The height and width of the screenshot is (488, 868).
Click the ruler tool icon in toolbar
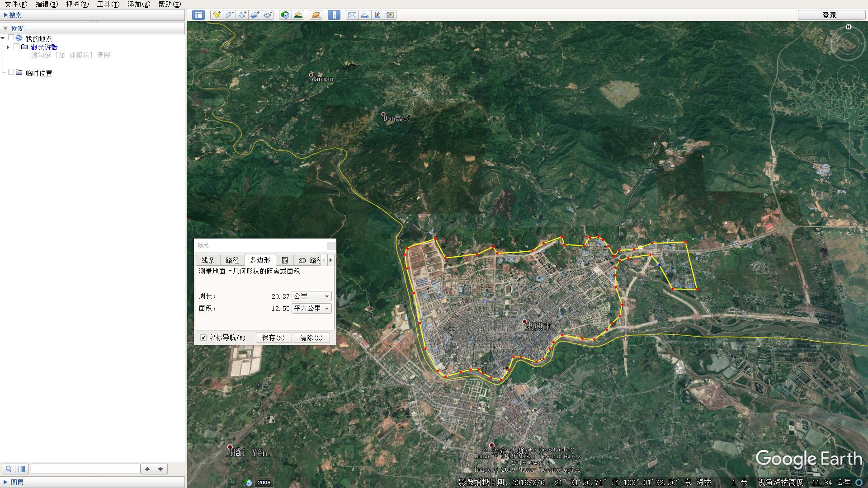click(334, 15)
